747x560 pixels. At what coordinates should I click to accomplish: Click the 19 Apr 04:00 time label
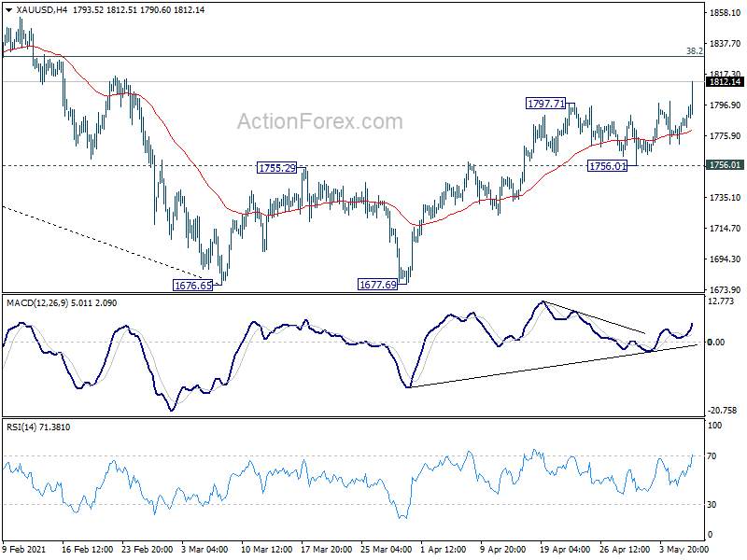click(565, 549)
